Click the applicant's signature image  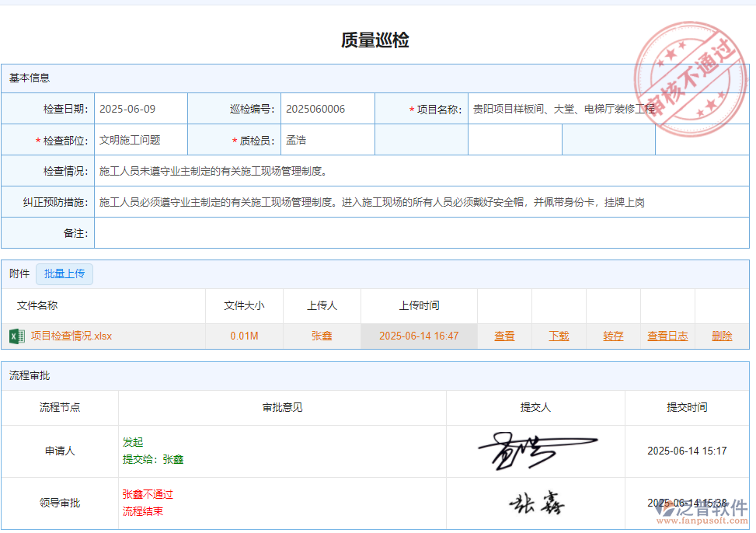pyautogui.click(x=536, y=449)
